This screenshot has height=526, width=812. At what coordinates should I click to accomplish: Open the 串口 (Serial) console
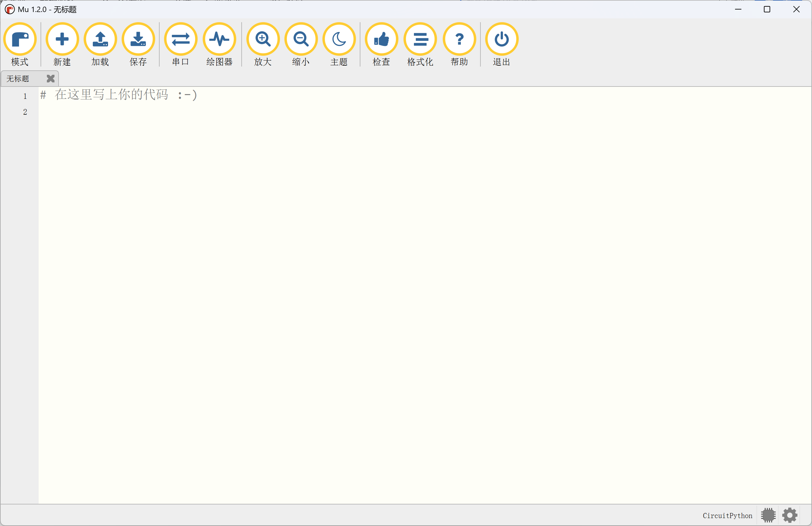point(181,39)
